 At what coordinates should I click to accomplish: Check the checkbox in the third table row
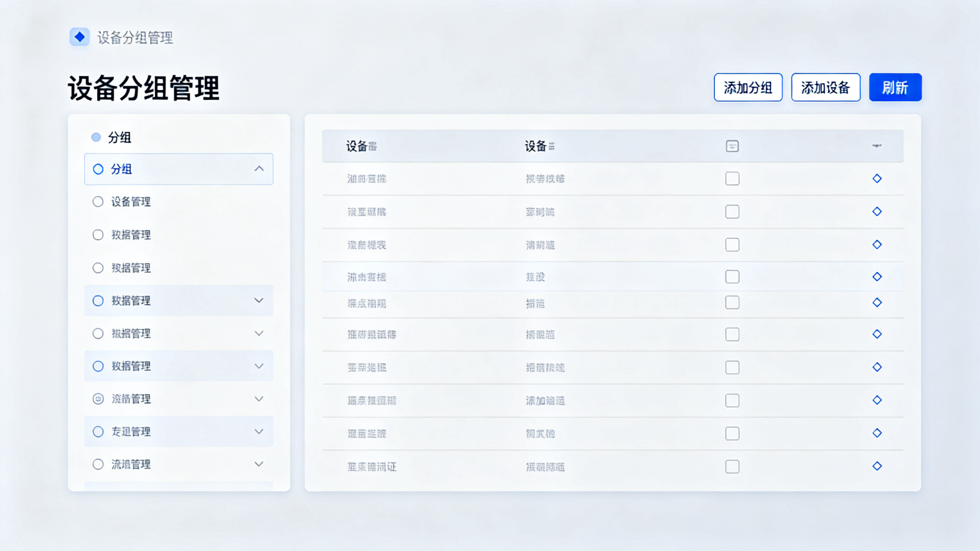click(732, 244)
